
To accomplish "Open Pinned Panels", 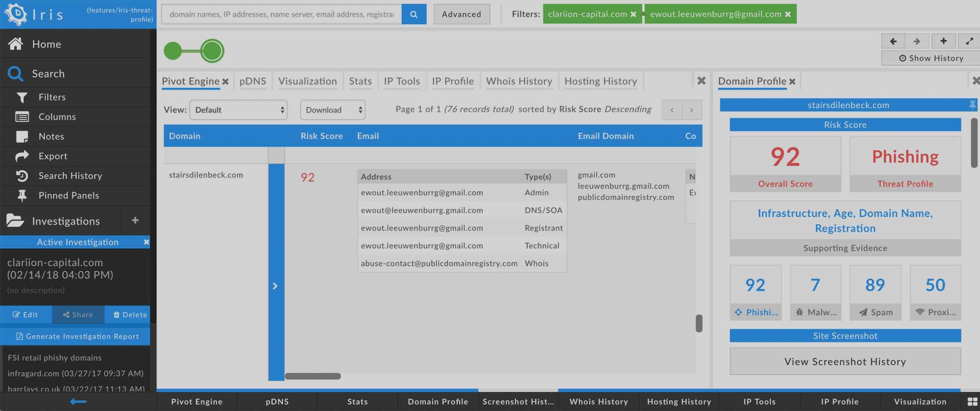I will (x=75, y=195).
